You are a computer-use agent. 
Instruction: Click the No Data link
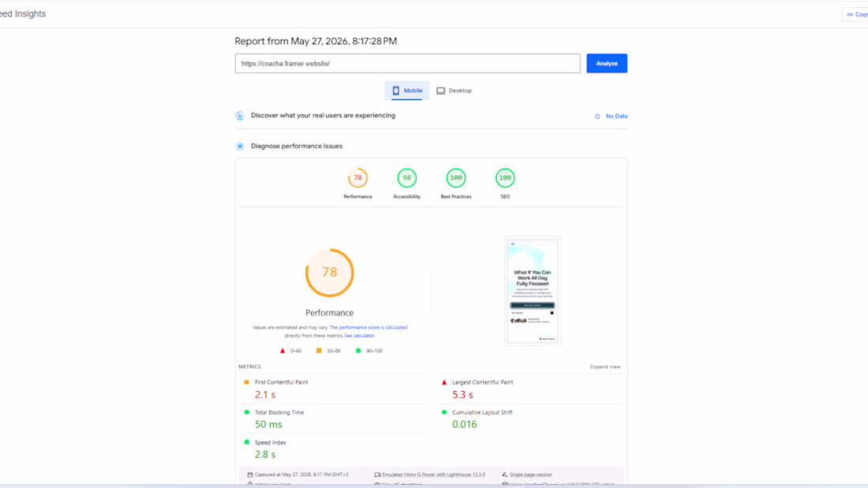tap(616, 116)
